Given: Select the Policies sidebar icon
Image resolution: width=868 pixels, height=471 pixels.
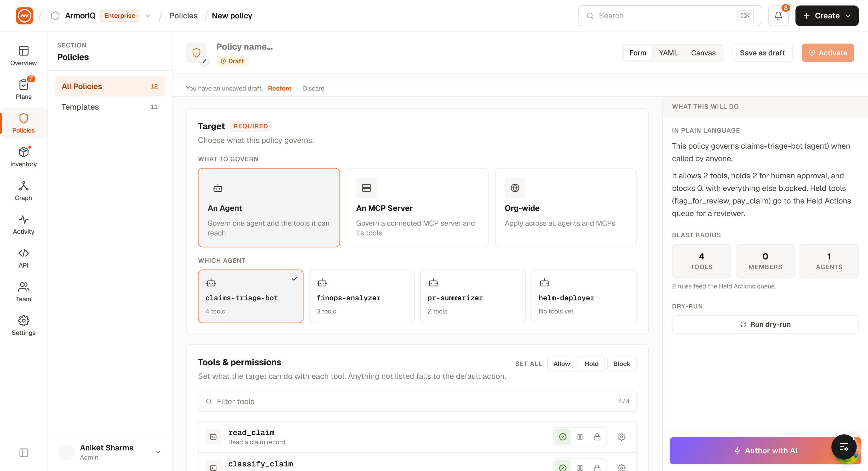Looking at the screenshot, I should [x=24, y=123].
